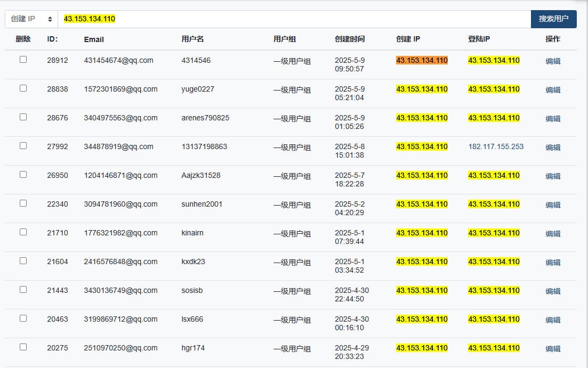This screenshot has height=368, width=588.
Task: Select email 3094781960@qq.com
Action: [x=121, y=204]
